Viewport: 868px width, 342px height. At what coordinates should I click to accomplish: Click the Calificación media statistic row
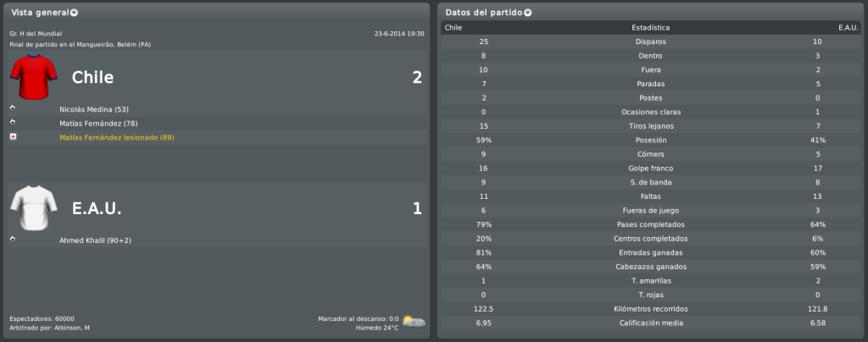(651, 323)
